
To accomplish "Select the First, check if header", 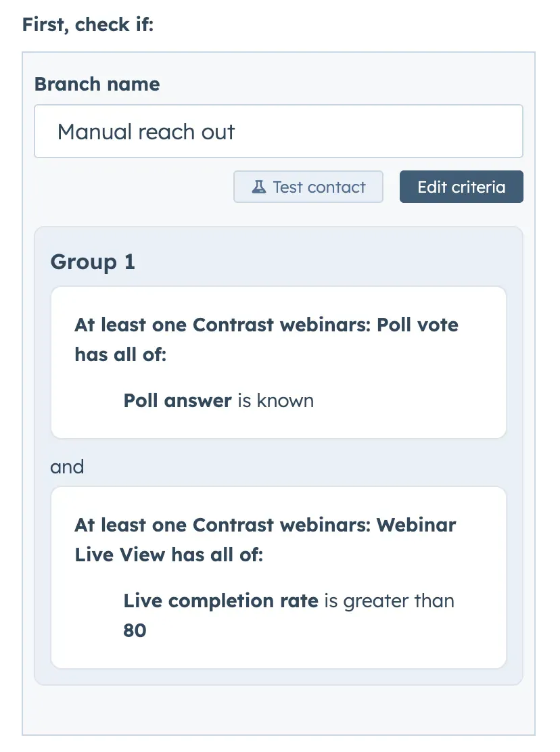I will 88,24.
